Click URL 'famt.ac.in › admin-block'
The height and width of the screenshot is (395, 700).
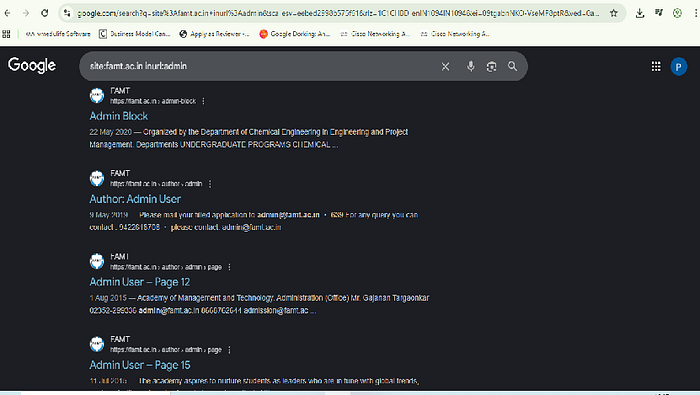[x=153, y=101]
